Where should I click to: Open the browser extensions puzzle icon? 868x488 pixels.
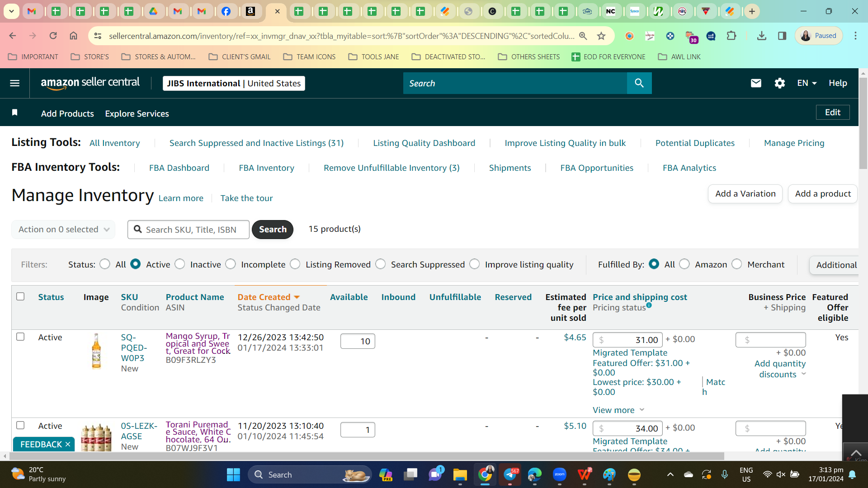(x=731, y=36)
